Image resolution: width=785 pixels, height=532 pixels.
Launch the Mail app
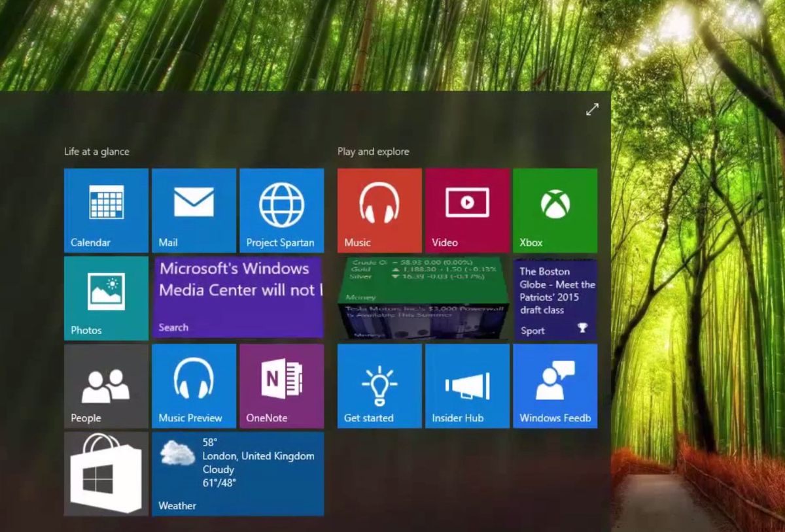pyautogui.click(x=194, y=209)
